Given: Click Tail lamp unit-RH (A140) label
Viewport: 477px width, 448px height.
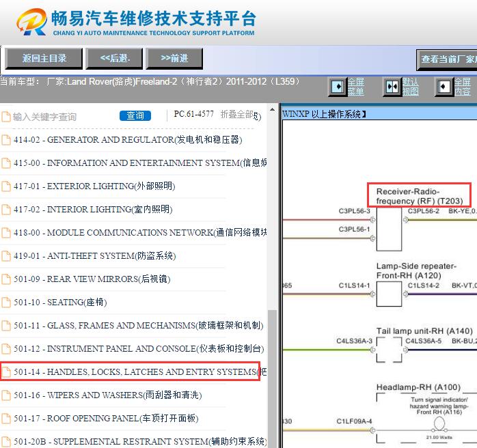Looking at the screenshot, I should tap(424, 331).
